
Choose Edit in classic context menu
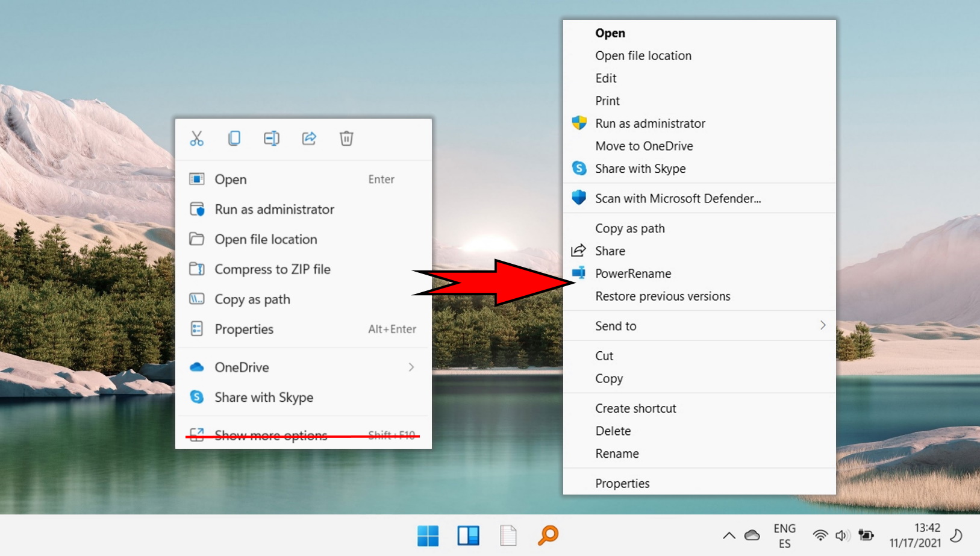coord(699,78)
